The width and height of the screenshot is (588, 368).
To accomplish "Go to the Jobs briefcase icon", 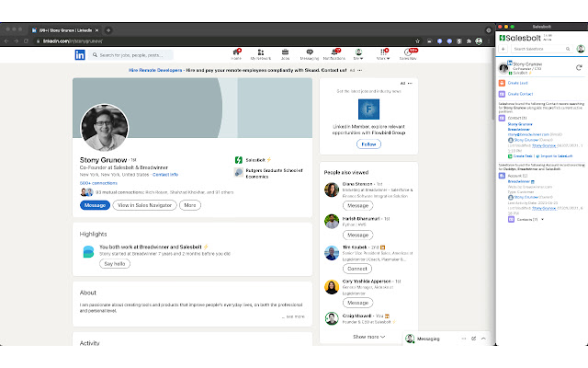I will pos(285,54).
